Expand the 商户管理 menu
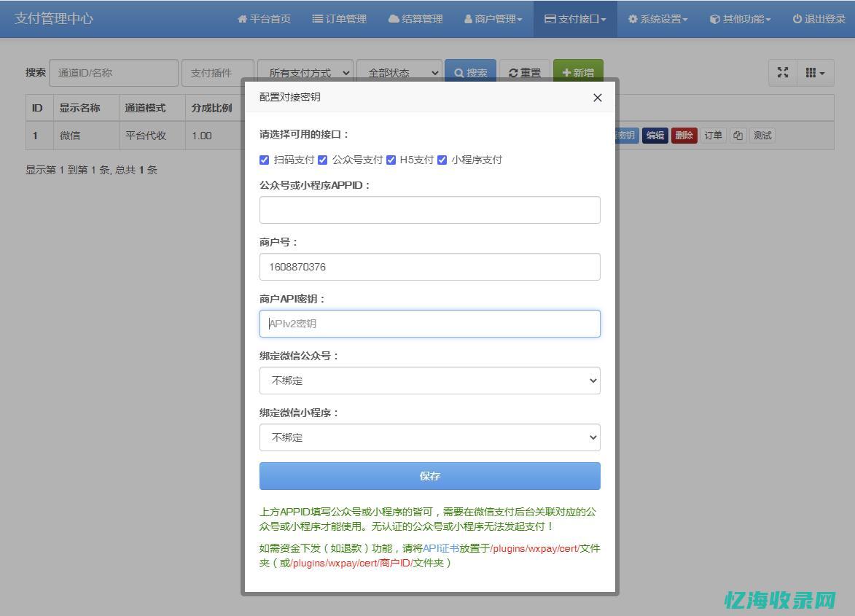 (x=493, y=19)
